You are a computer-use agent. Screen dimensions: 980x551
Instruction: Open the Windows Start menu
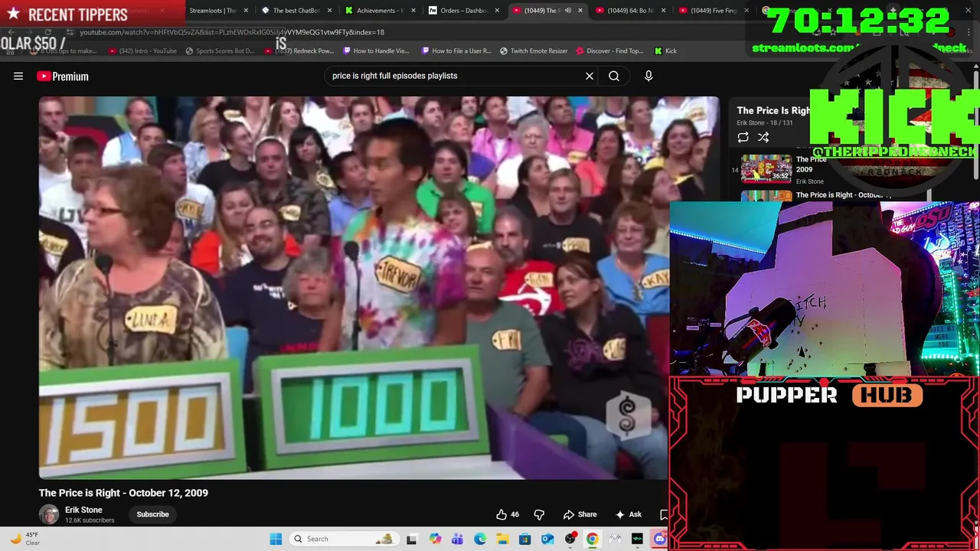276,539
